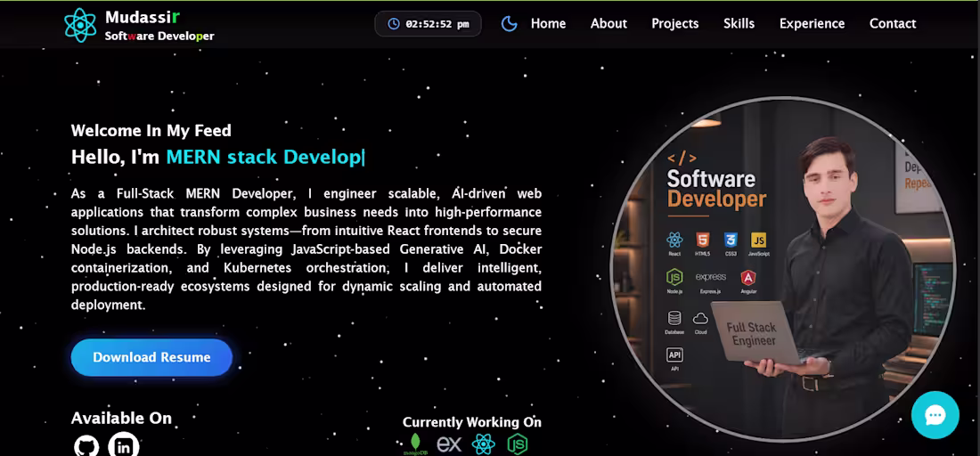Toggle dark mode moon icon
The height and width of the screenshot is (456, 980).
(510, 24)
